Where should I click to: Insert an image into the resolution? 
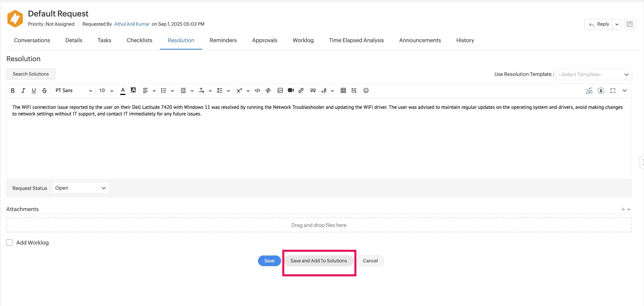click(x=280, y=91)
